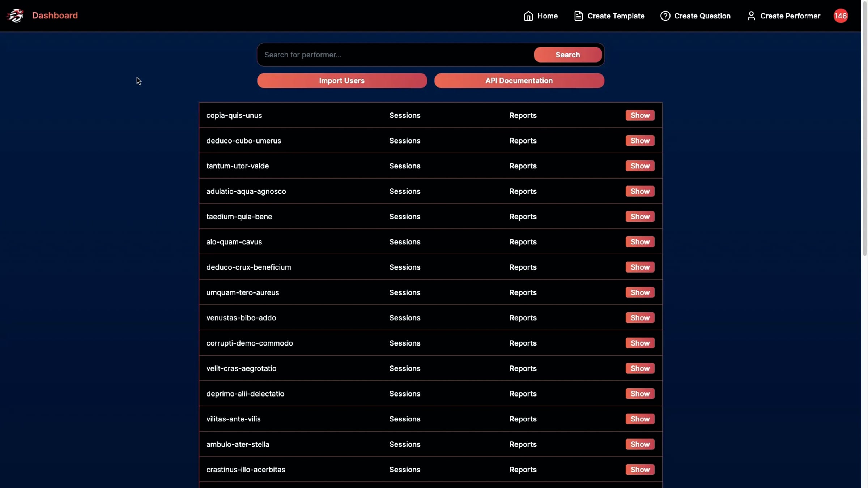Open Sessions for velit-cras-aegrotatio
Screen dimensions: 868x488
pyautogui.click(x=405, y=368)
